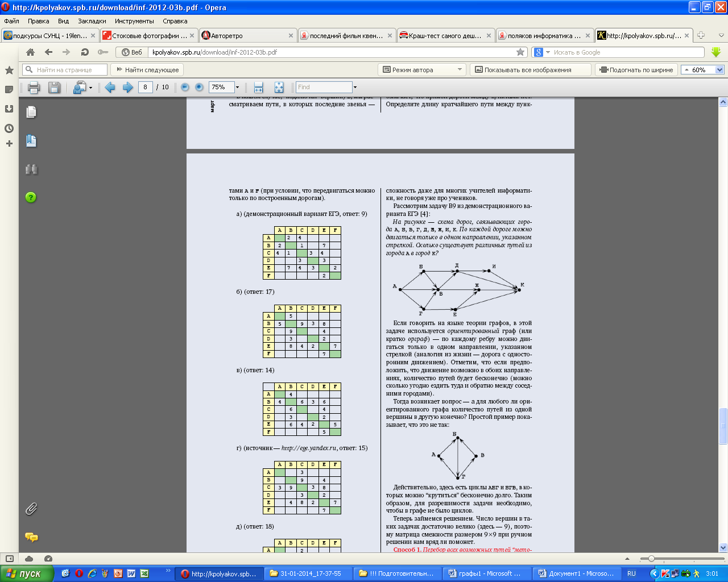Open Windows 'пуск' Start button
The width and height of the screenshot is (728, 582).
tap(27, 573)
